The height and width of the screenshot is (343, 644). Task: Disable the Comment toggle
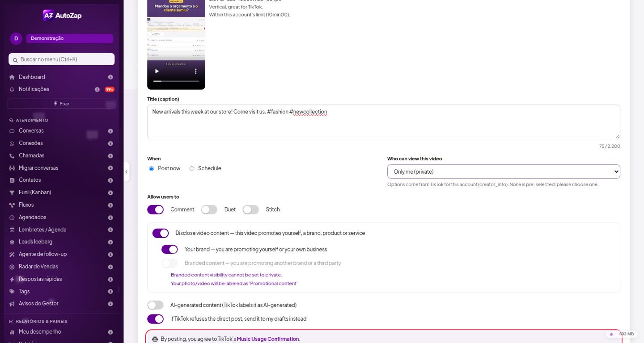point(156,210)
